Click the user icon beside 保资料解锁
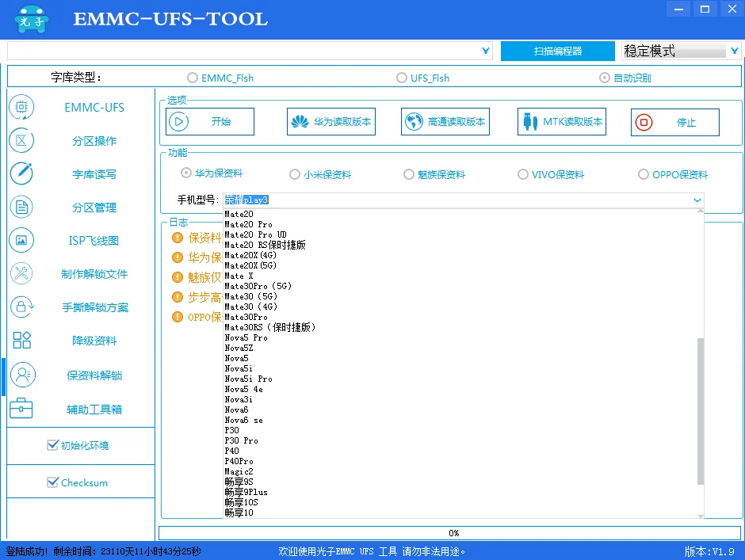 22,375
